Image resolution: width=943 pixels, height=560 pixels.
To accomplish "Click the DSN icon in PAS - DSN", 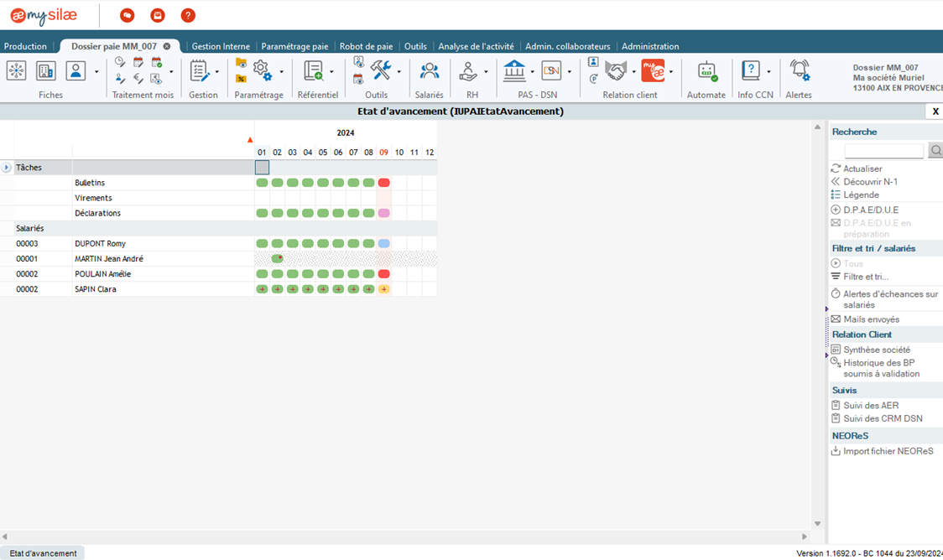I will coord(550,71).
